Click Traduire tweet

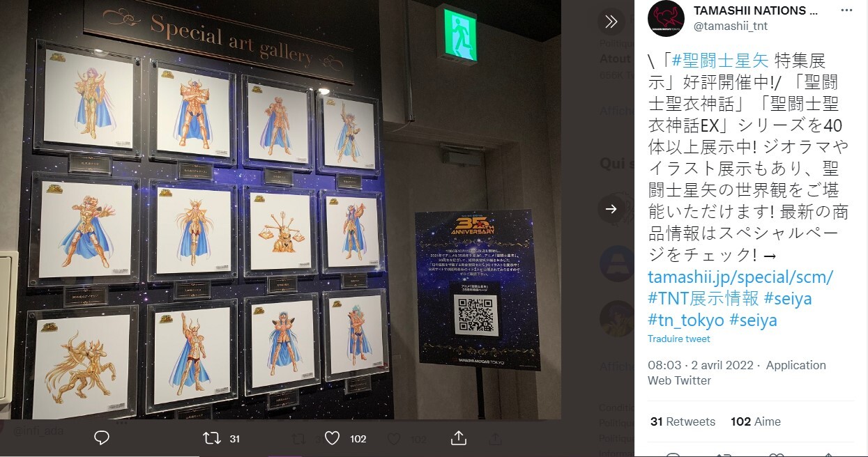679,339
